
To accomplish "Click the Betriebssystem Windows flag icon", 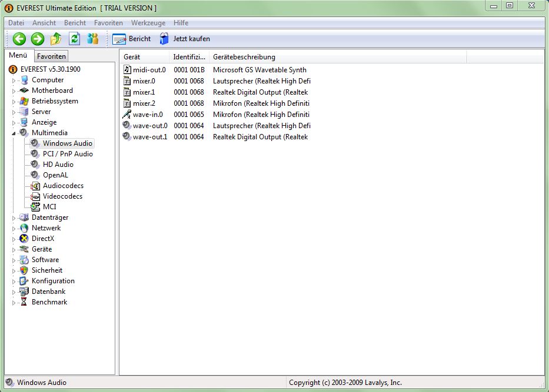I will [24, 101].
